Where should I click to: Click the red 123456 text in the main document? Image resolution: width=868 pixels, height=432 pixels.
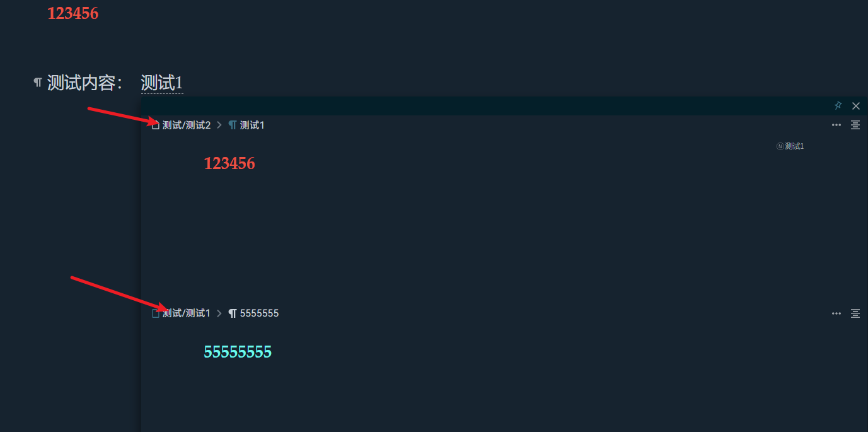[x=72, y=13]
